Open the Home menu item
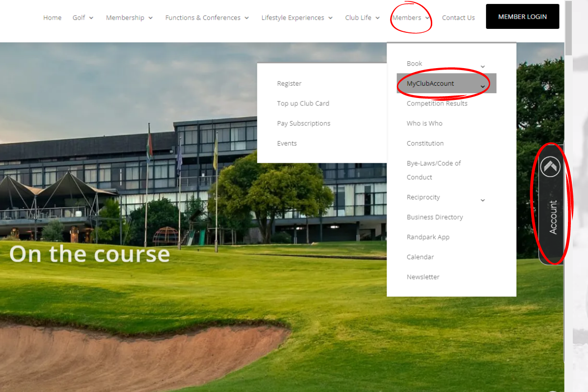 tap(52, 18)
